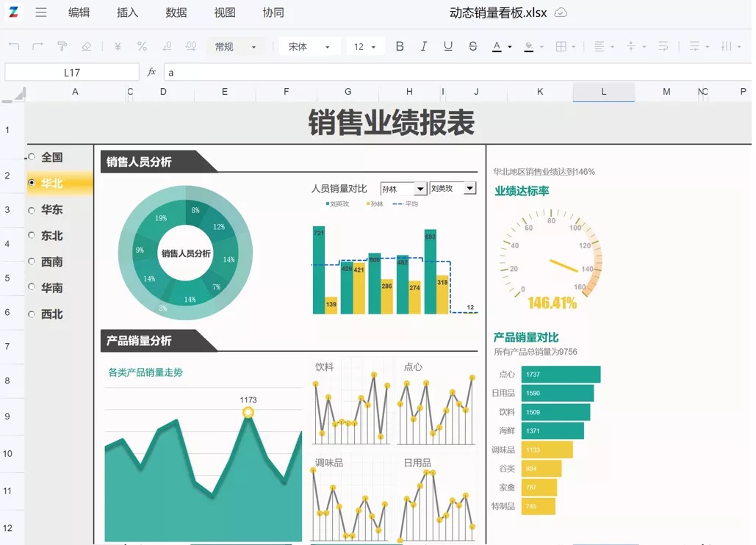Click the file name 动态销量看板.xlsx
The image size is (756, 545).
(x=498, y=12)
